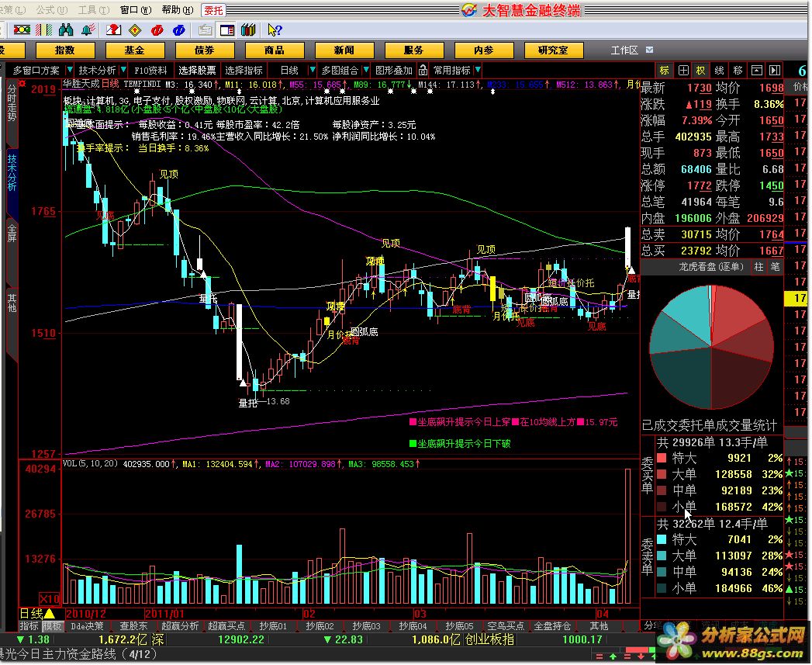
Task: Open the 窗口(W) menu
Action: click(136, 10)
